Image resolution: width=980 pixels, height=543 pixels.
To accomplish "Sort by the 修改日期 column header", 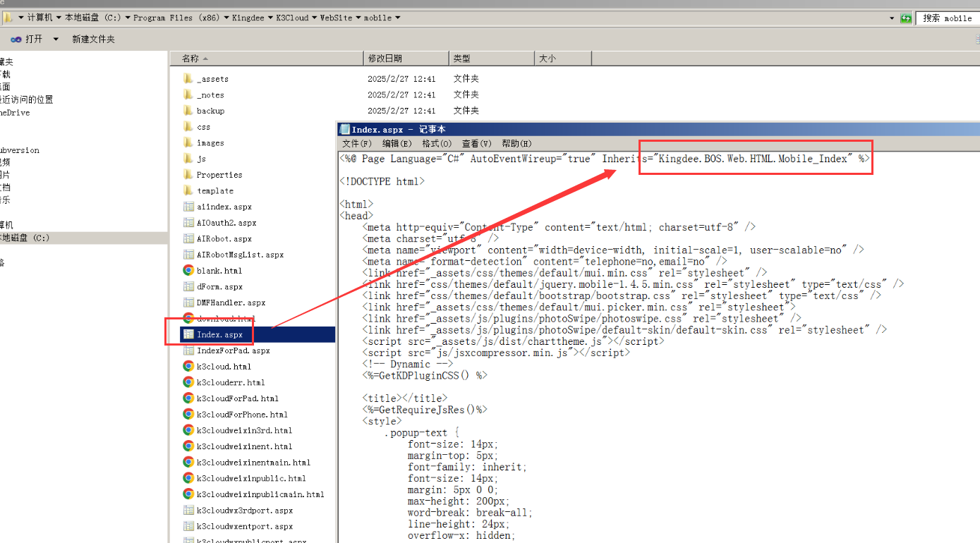I will (x=406, y=59).
